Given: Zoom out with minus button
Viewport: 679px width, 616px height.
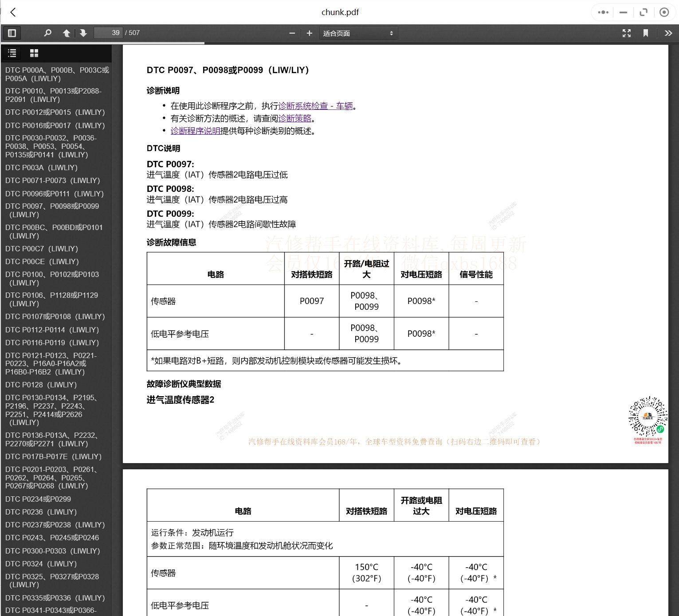Looking at the screenshot, I should click(x=292, y=33).
